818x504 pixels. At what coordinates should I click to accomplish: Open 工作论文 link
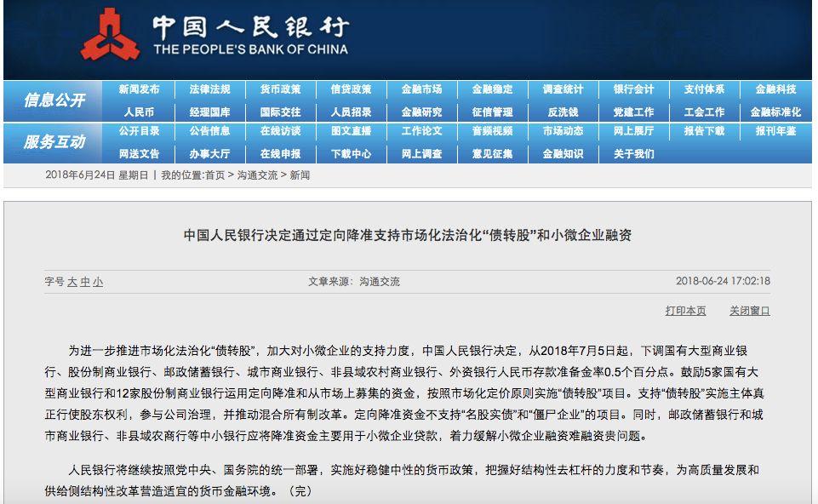pos(421,131)
